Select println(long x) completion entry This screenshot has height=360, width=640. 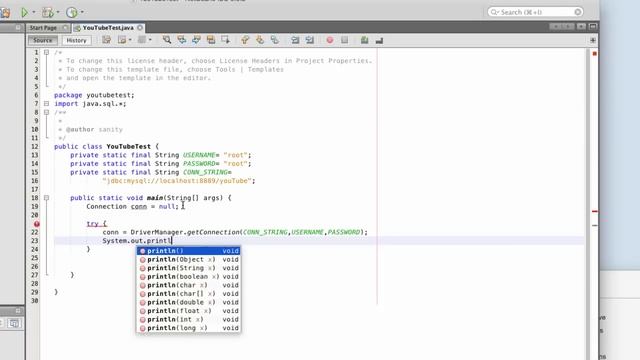(x=189, y=328)
